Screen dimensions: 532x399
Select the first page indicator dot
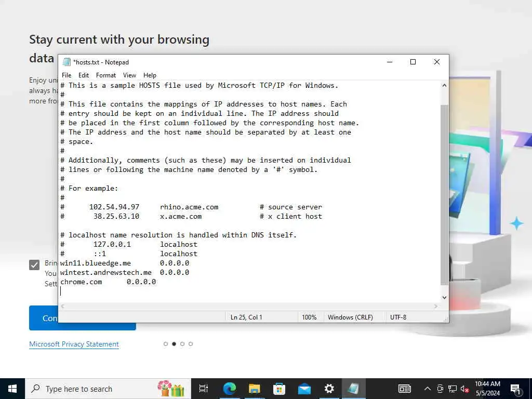coord(166,344)
